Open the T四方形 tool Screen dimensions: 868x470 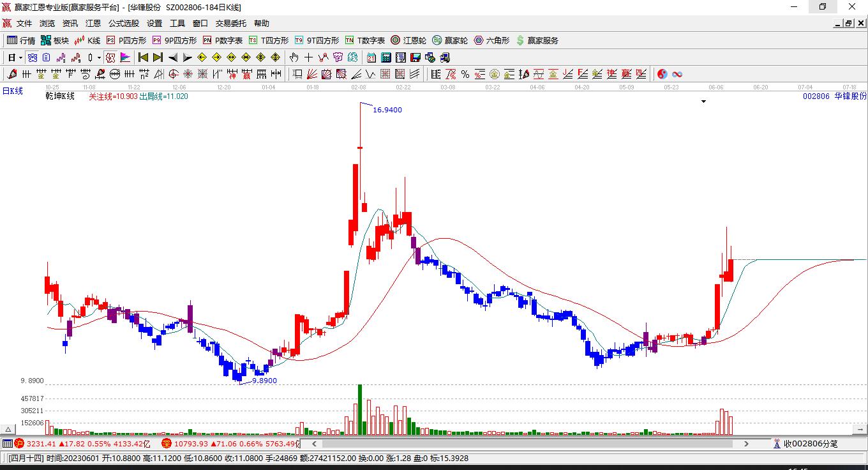point(269,40)
